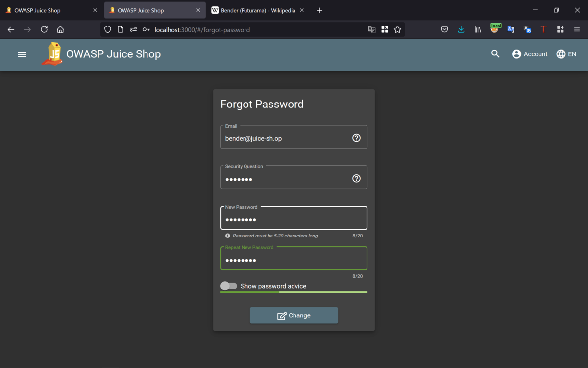Open a new browser tab

coord(319,10)
